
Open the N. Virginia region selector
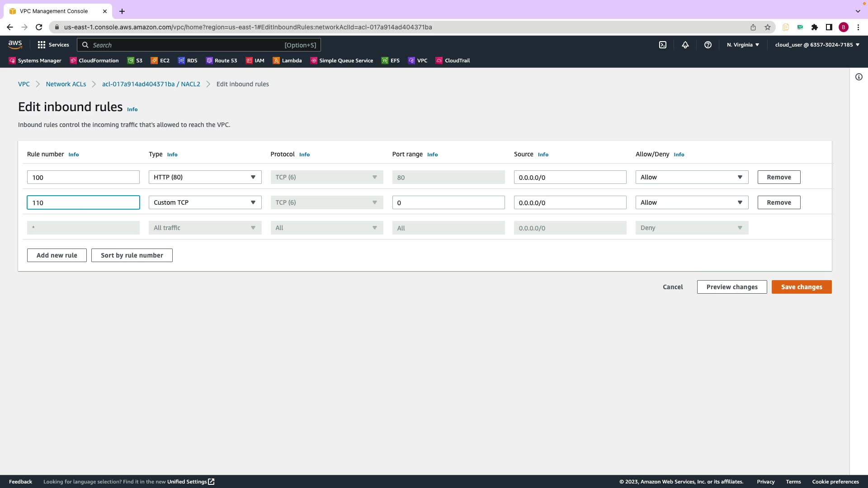pos(743,45)
